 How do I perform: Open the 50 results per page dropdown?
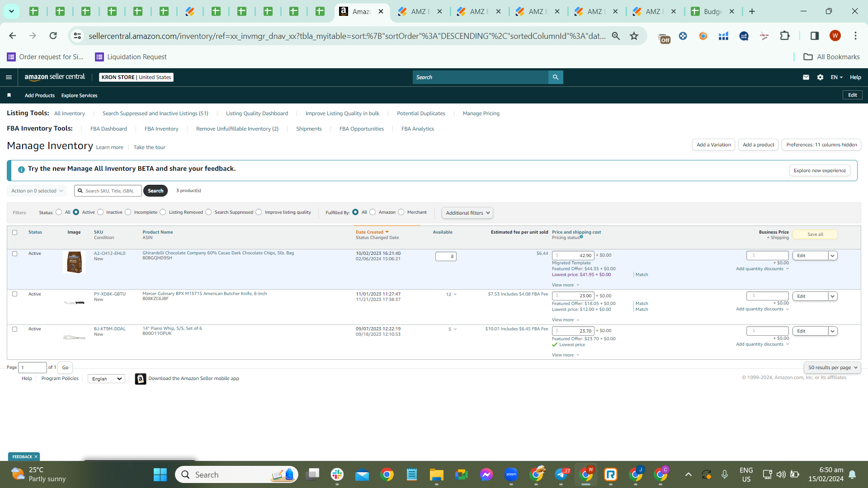coord(832,367)
